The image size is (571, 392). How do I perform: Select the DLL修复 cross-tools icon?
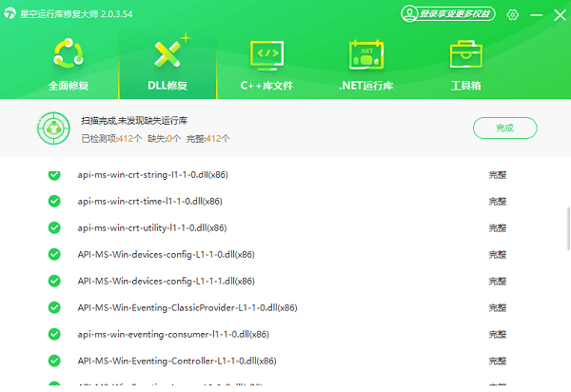coord(167,53)
